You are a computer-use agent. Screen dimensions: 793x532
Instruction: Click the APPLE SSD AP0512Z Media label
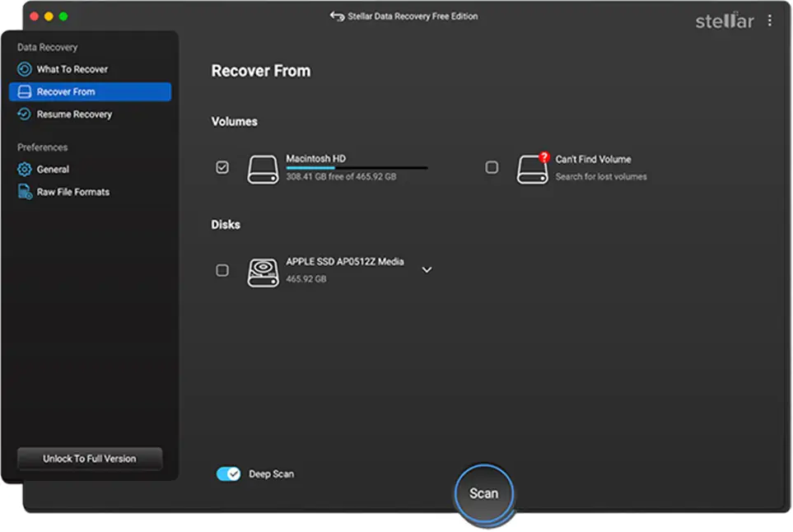coord(345,261)
